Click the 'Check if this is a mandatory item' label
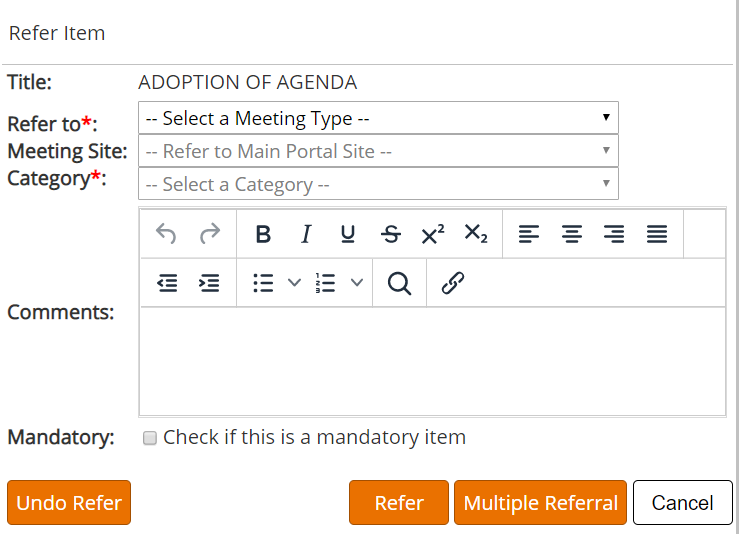Image resolution: width=739 pixels, height=534 pixels. 314,437
